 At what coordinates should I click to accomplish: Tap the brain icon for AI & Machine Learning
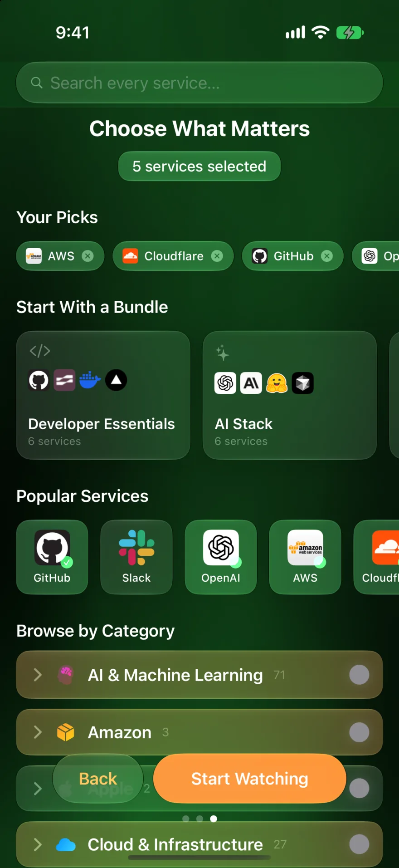[66, 675]
